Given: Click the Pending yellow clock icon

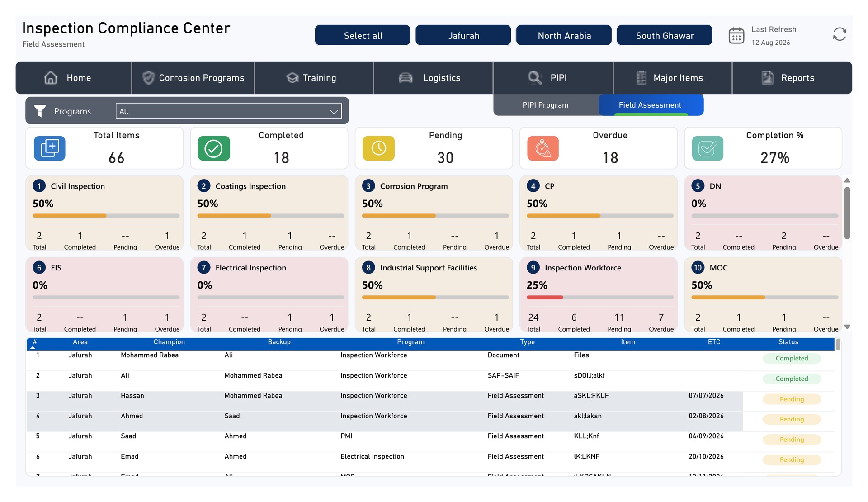Looking at the screenshot, I should [379, 148].
